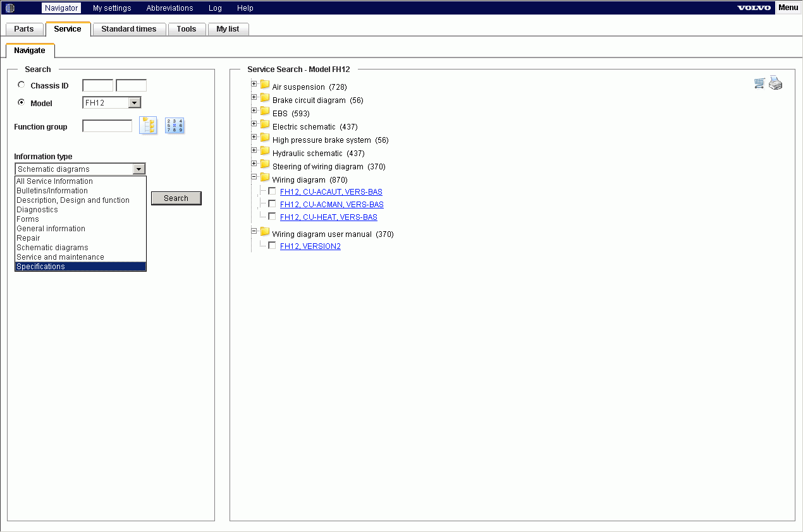Screen dimensions: 803x532
Task: Click the Wiring diagram folder icon
Action: coord(265,178)
